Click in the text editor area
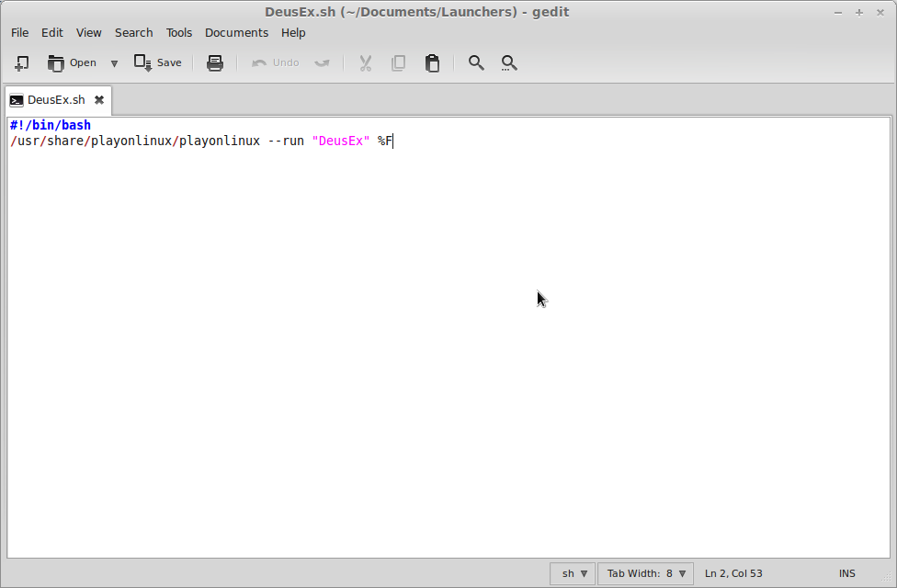Screen dimensions: 897x588 [x=448, y=337]
